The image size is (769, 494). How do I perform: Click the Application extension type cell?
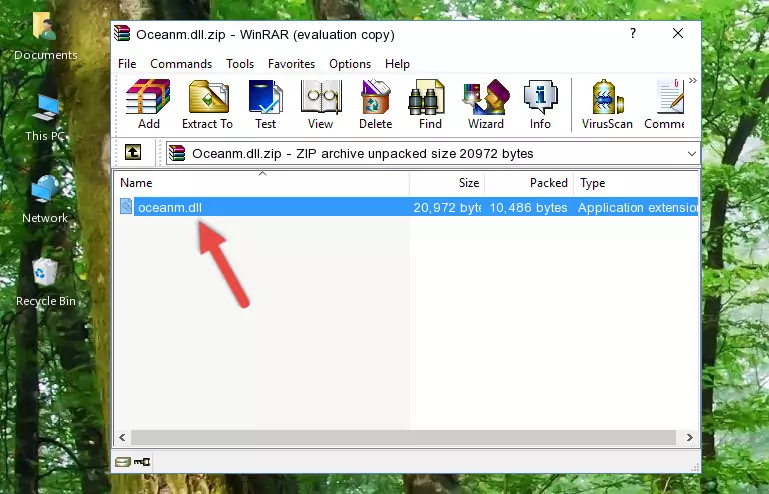pyautogui.click(x=638, y=208)
